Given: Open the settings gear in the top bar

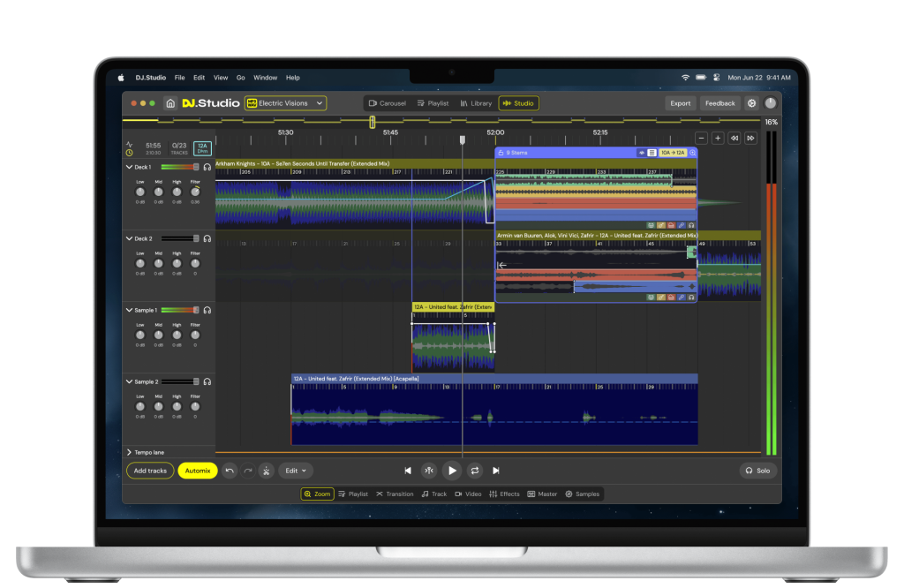Looking at the screenshot, I should coord(752,102).
